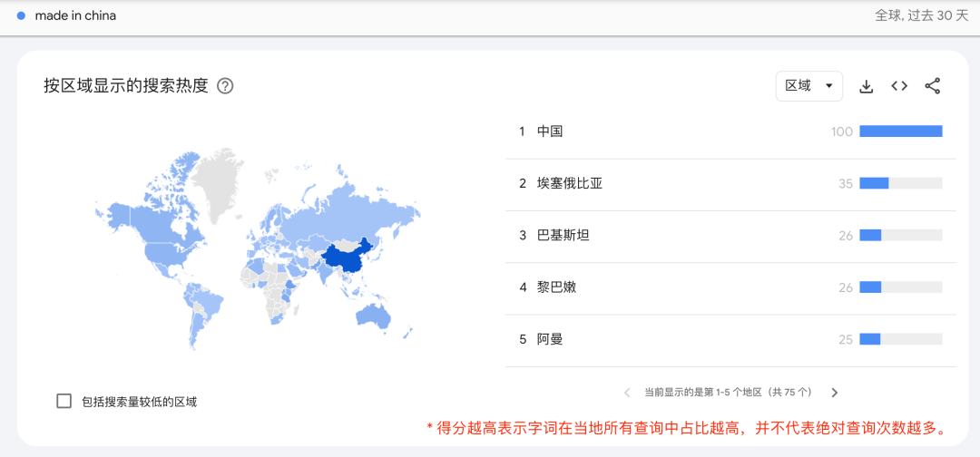This screenshot has height=457, width=980.
Task: Open the help question mark icon
Action: point(225,86)
